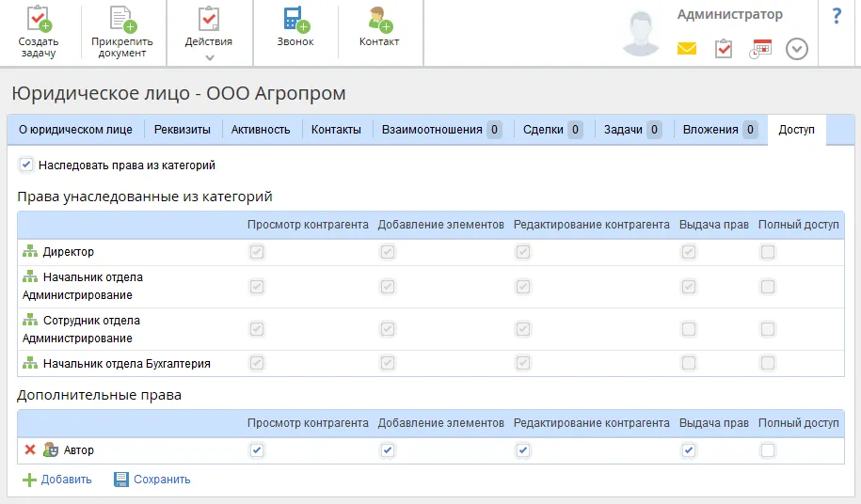Click the Директор row name
Viewport: 861px width, 504px height.
[x=69, y=252]
